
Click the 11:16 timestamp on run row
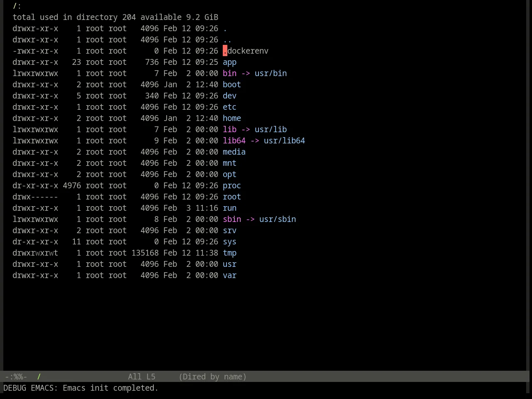pos(207,208)
